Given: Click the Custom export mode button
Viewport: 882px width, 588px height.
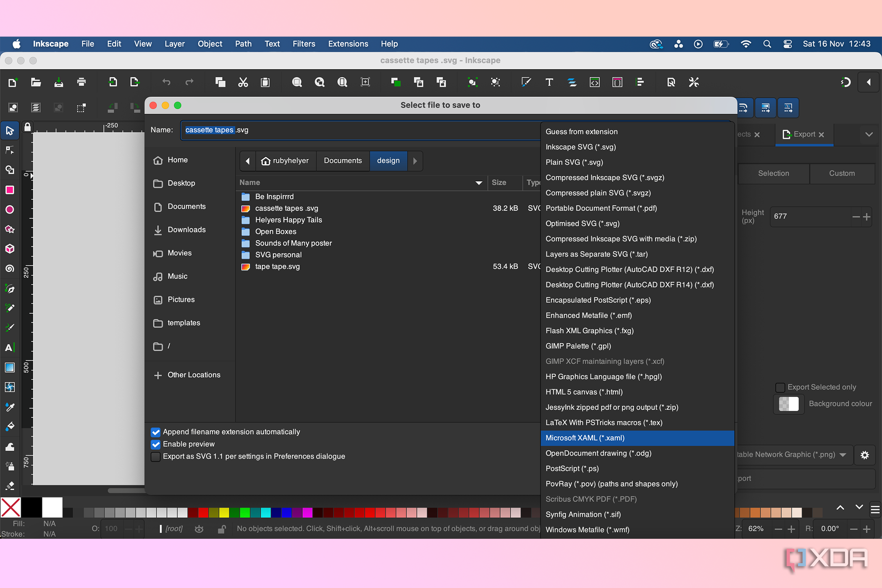Looking at the screenshot, I should (x=842, y=173).
